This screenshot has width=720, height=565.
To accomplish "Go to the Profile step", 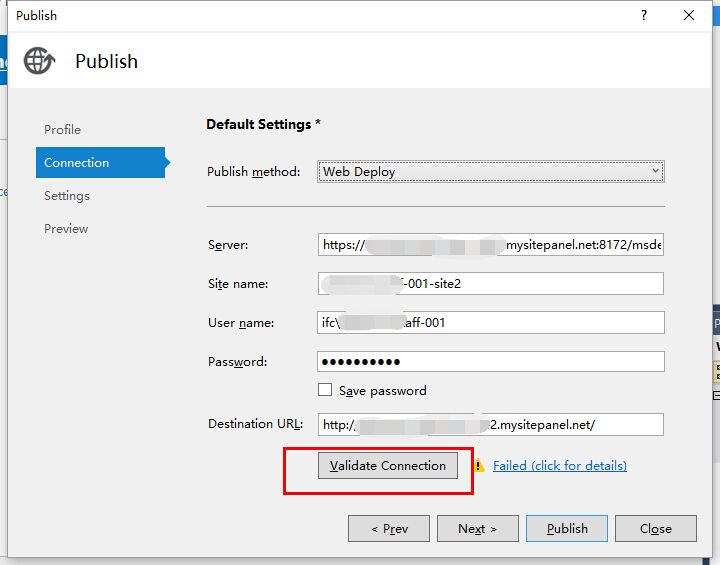I will (62, 129).
